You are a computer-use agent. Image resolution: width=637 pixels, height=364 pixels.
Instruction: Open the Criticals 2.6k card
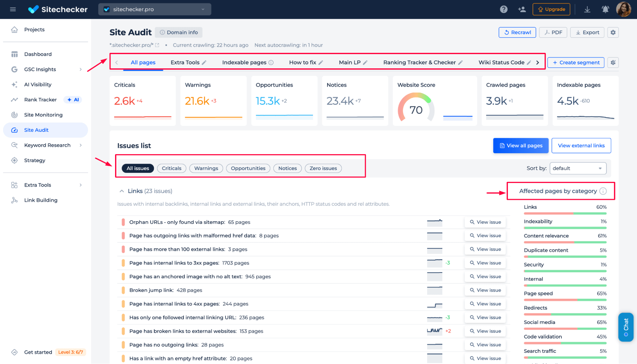[142, 101]
